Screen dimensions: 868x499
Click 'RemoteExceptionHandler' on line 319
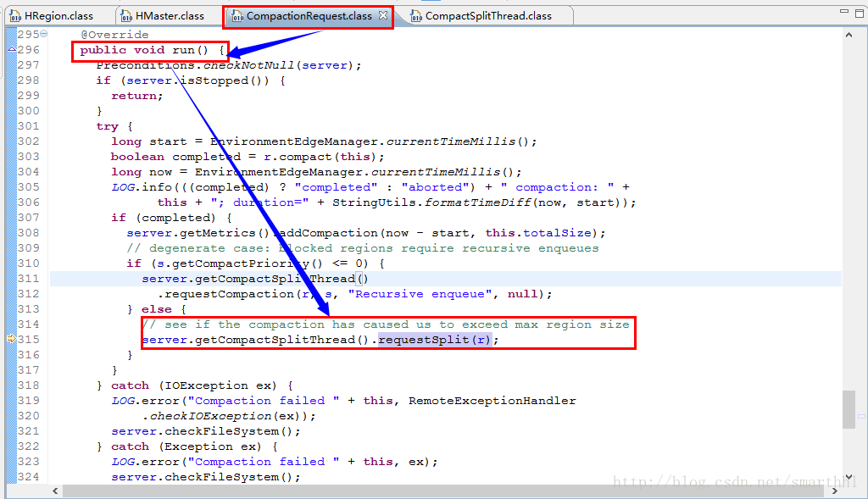point(492,401)
